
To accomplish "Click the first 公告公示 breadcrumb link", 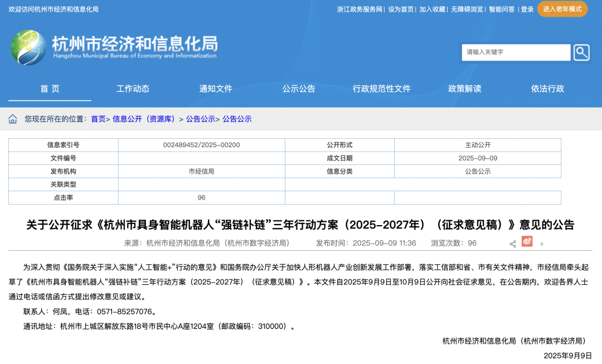I will point(201,119).
